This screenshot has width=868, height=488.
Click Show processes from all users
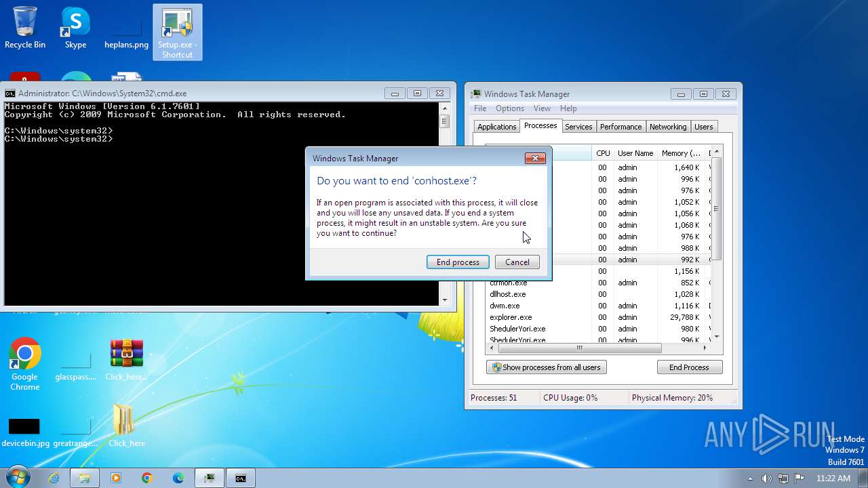coord(546,367)
